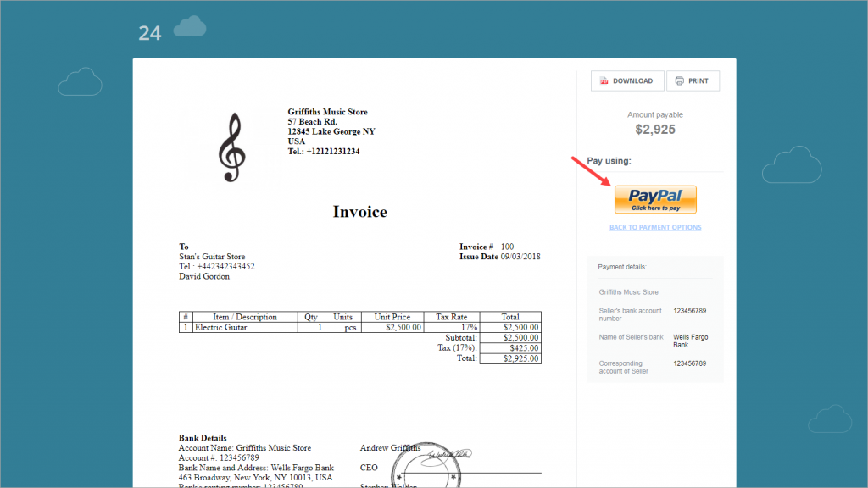The image size is (868, 488).
Task: Click the Account Name: Griffiths Music Store line
Action: [x=245, y=448]
